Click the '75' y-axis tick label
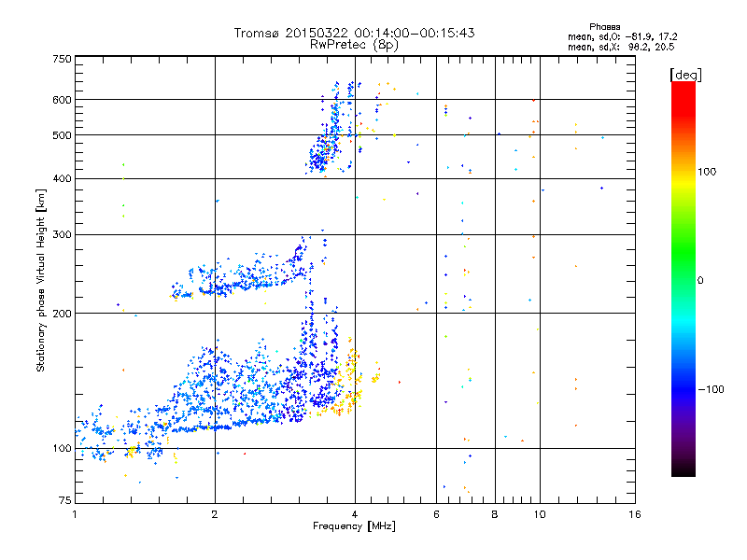This screenshot has width=747, height=560. [x=65, y=500]
